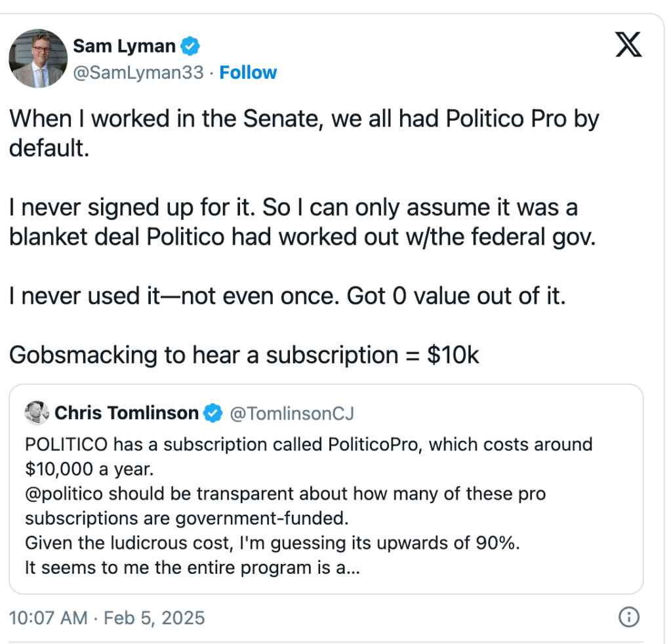Click the Sam Lyman display name
This screenshot has height=644, width=671.
coord(124,47)
